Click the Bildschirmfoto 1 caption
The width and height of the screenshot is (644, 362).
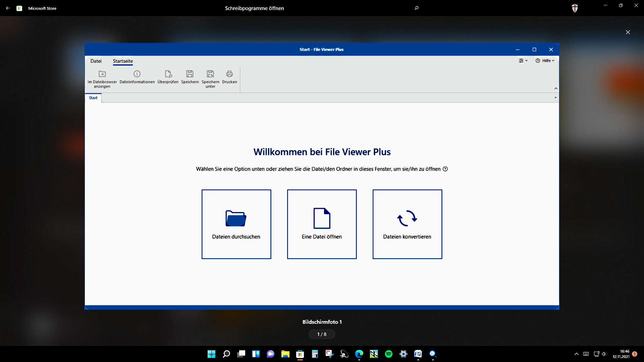pos(322,322)
